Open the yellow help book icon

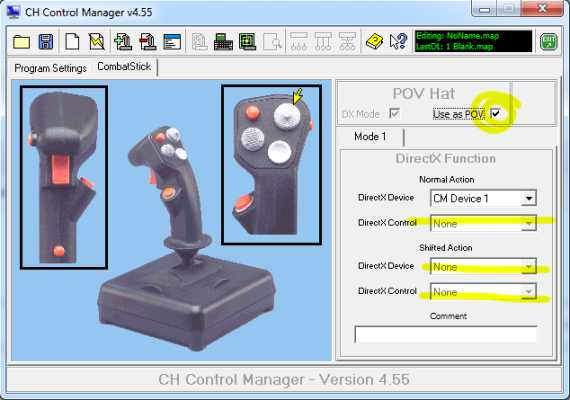pyautogui.click(x=374, y=41)
